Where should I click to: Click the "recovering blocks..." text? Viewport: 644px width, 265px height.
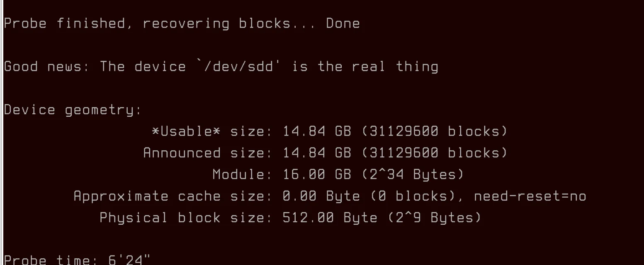tap(229, 24)
